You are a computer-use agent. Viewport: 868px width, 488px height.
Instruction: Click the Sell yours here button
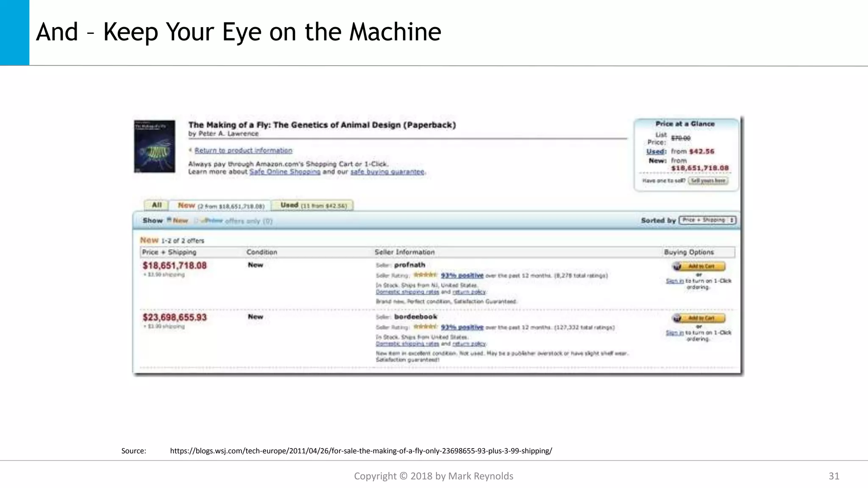pos(708,180)
